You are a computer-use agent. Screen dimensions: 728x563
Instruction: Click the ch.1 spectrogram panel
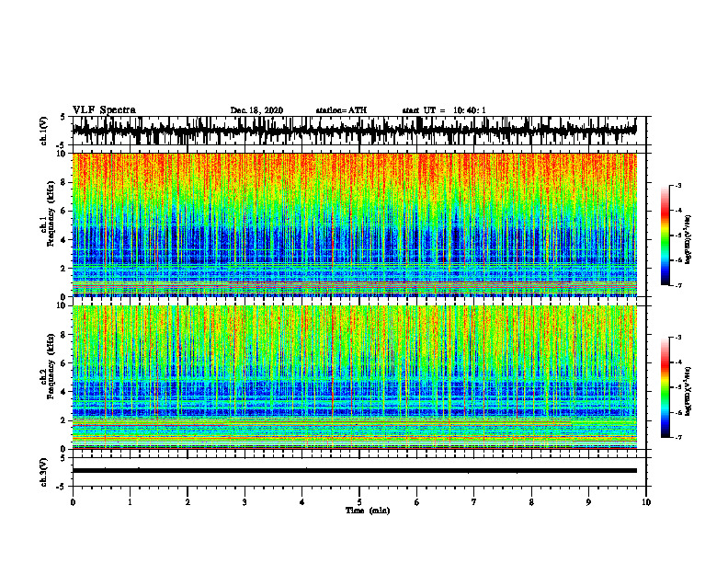pos(354,224)
